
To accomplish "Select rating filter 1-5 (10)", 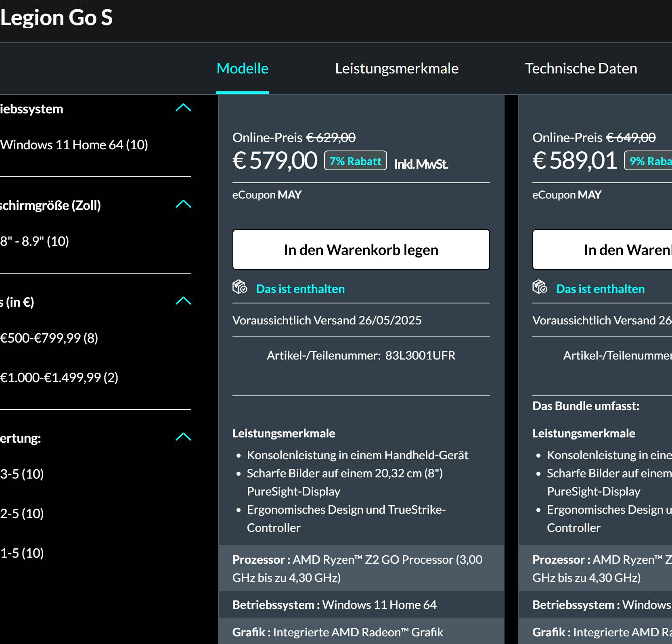I will 22,553.
